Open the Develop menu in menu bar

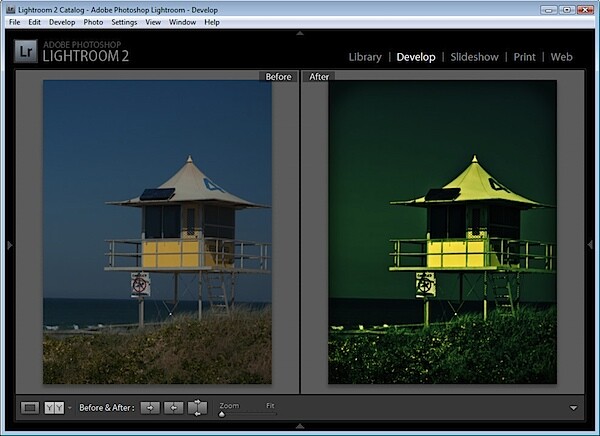coord(61,22)
